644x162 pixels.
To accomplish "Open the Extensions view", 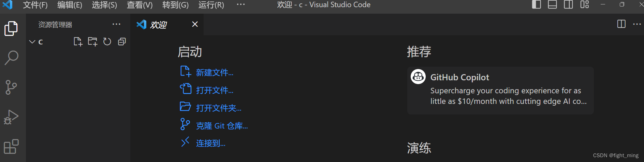I will pyautogui.click(x=11, y=146).
